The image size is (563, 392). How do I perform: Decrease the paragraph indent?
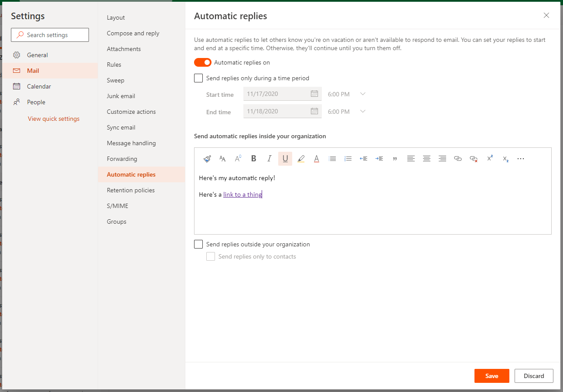click(x=364, y=159)
